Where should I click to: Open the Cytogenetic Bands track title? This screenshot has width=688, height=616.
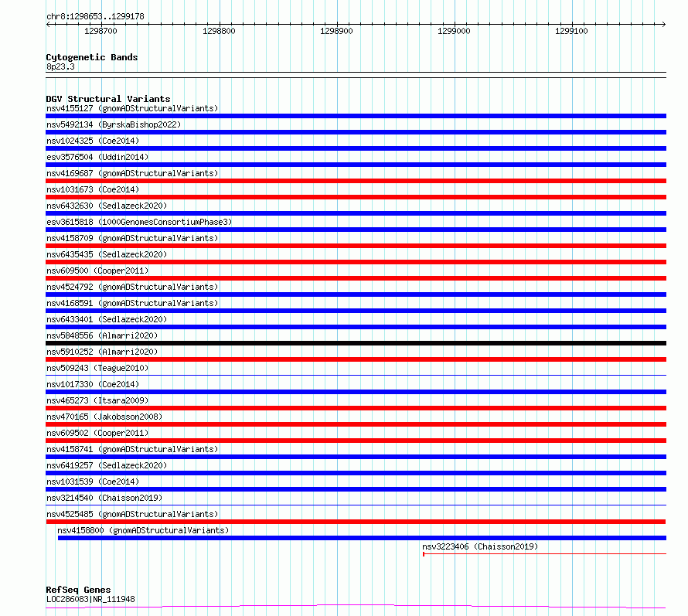point(92,57)
